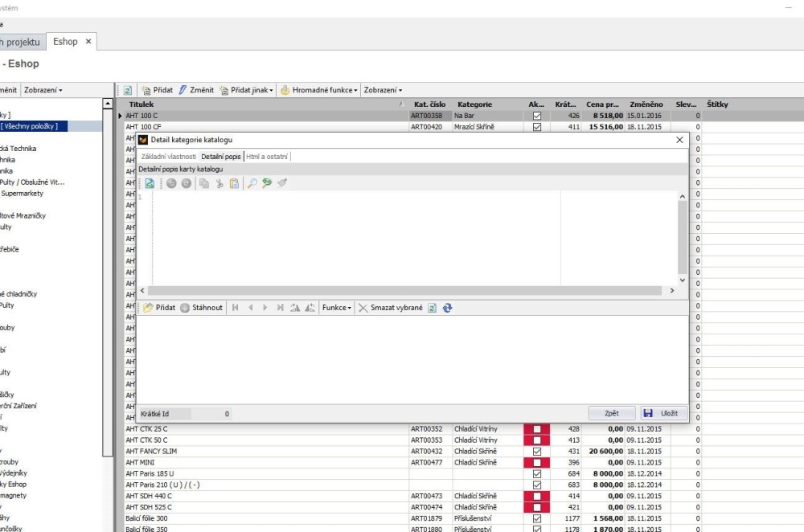Toggle active checkbox for Balicí fólie 300
This screenshot has height=532, width=804.
[x=537, y=518]
